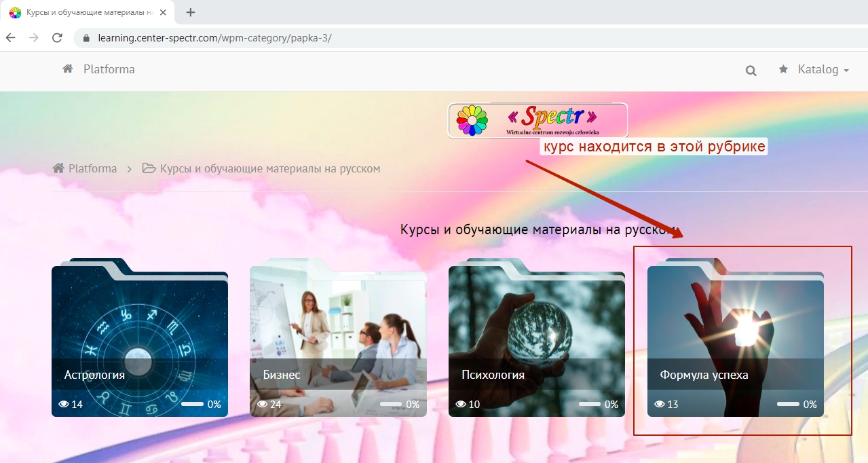Click the views eye icon on Психология

tap(461, 404)
